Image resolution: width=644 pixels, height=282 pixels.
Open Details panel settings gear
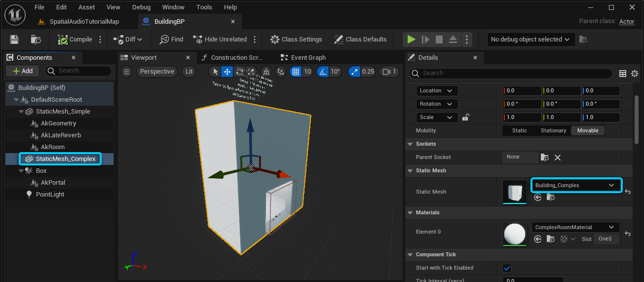(635, 73)
